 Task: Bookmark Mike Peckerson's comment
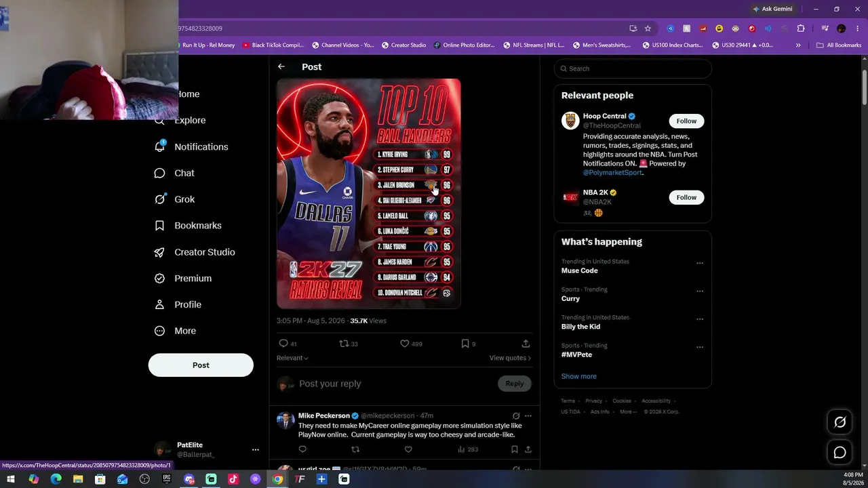pyautogui.click(x=515, y=449)
